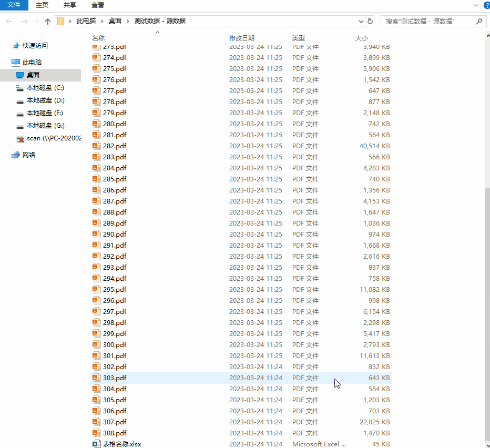Click the Excel icon of 表格名称.xlsx
The image size is (490, 448).
coord(96,444)
